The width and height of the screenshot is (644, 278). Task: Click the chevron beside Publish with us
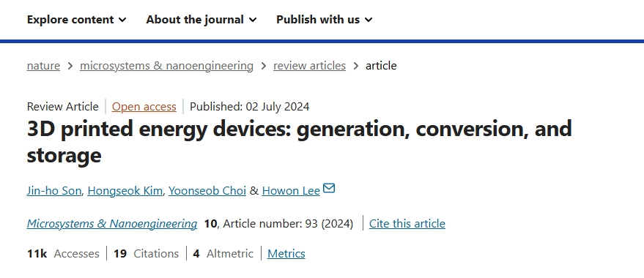tap(369, 20)
